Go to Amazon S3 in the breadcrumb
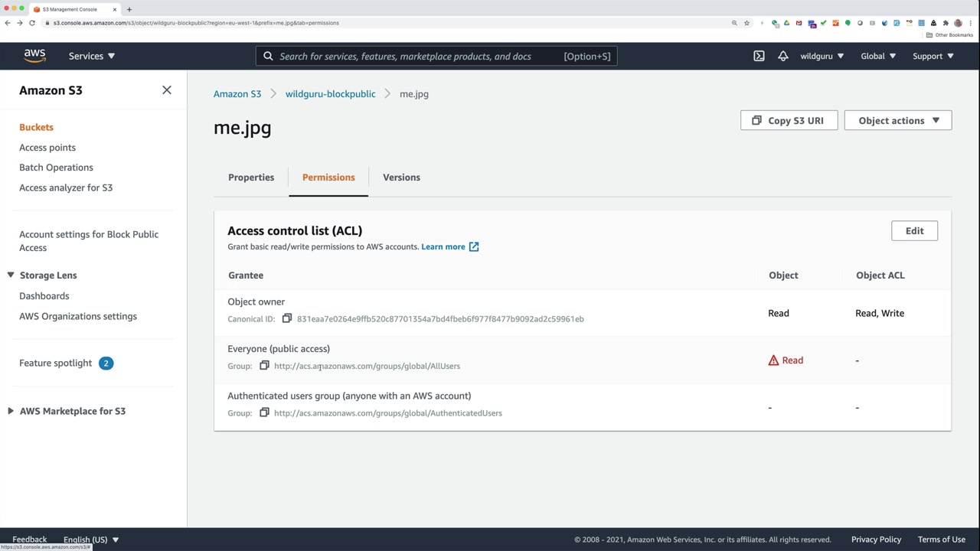The width and height of the screenshot is (980, 551). pyautogui.click(x=237, y=94)
